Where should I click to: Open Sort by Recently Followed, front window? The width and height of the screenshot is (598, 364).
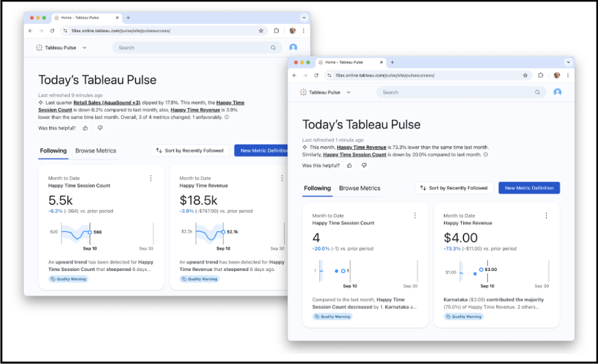pyautogui.click(x=454, y=187)
